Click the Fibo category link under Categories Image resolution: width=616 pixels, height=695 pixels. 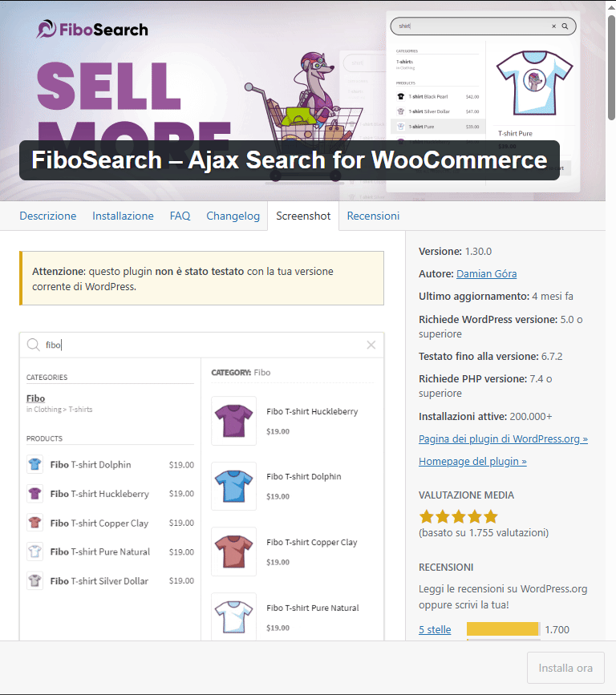coord(35,398)
